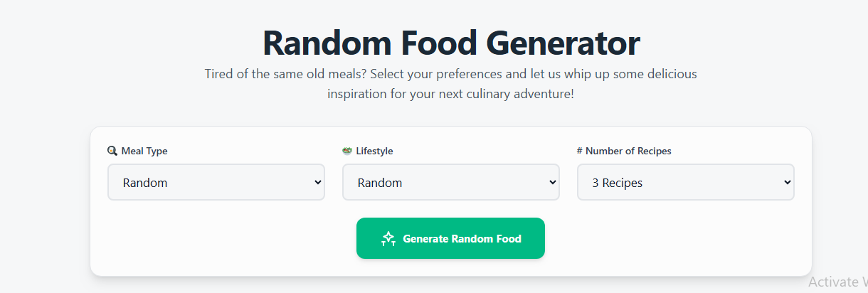This screenshot has height=293, width=868.
Task: Click the Meal Type field label
Action: (x=144, y=151)
